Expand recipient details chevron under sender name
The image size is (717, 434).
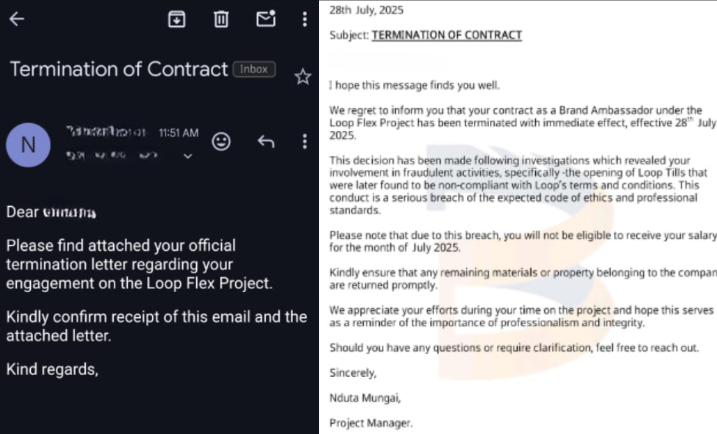pyautogui.click(x=187, y=156)
